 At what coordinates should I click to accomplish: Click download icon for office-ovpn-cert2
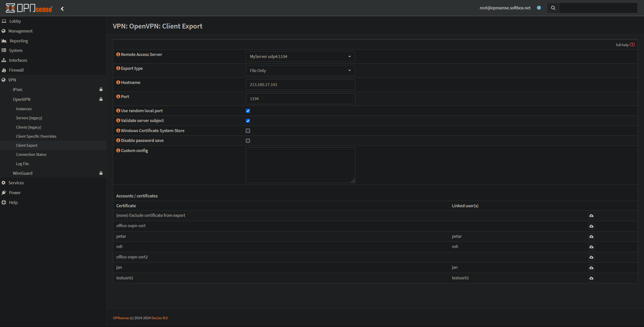pyautogui.click(x=591, y=257)
